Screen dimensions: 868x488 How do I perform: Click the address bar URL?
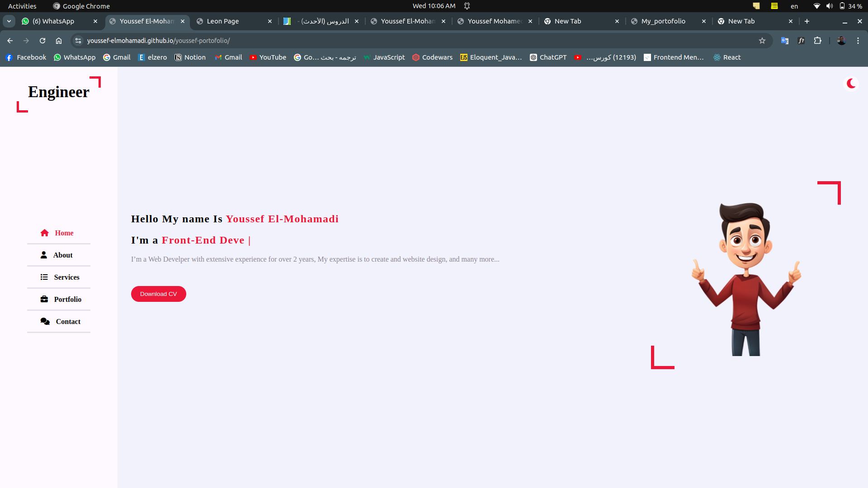(158, 41)
